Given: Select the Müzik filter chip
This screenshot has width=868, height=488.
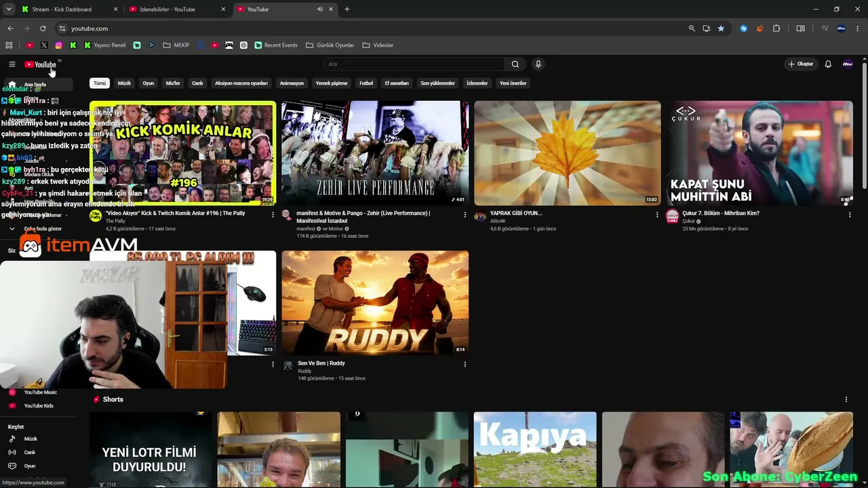Looking at the screenshot, I should (124, 83).
